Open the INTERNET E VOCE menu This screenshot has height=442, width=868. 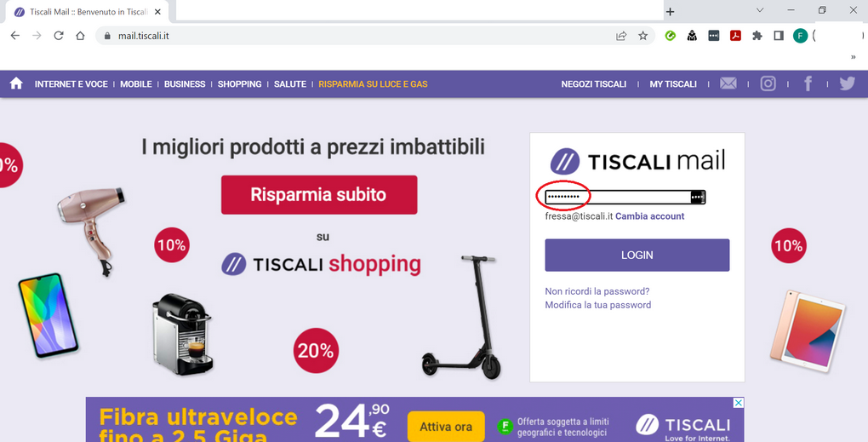(71, 84)
